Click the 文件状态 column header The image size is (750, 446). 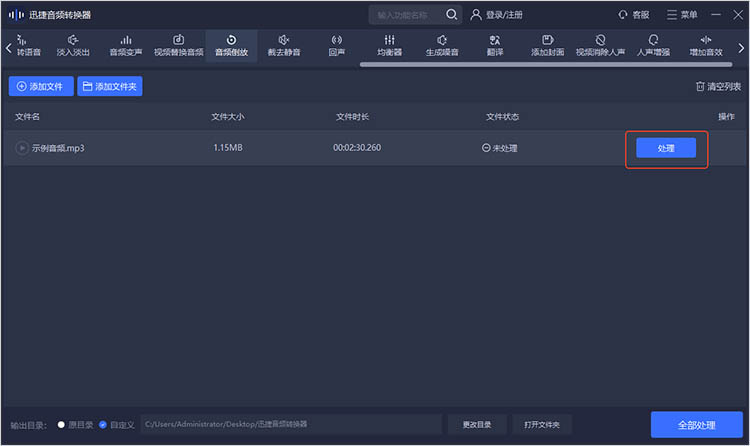click(x=502, y=117)
